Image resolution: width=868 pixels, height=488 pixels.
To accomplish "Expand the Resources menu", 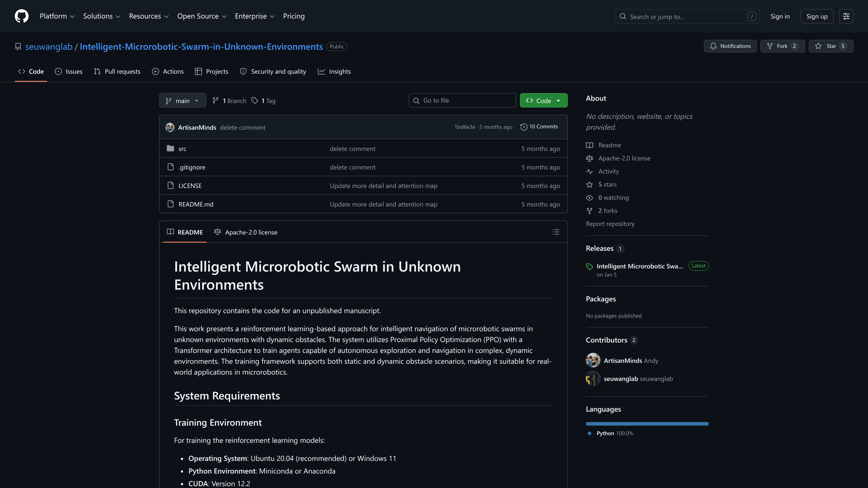I will tap(149, 16).
